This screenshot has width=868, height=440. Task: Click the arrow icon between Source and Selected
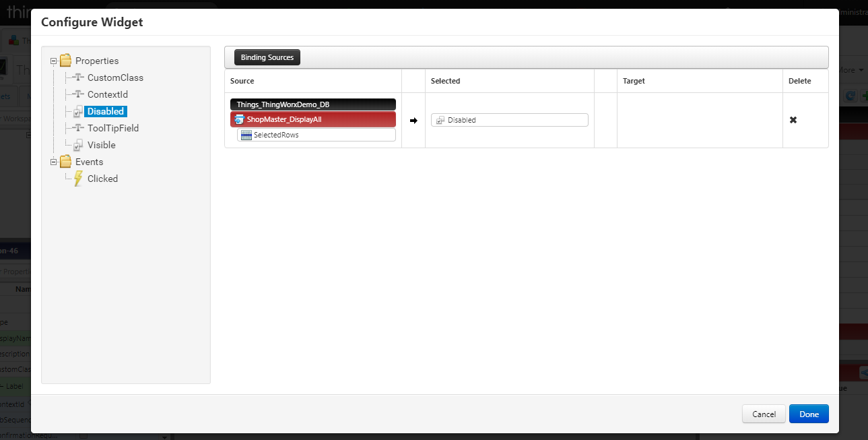pos(413,120)
